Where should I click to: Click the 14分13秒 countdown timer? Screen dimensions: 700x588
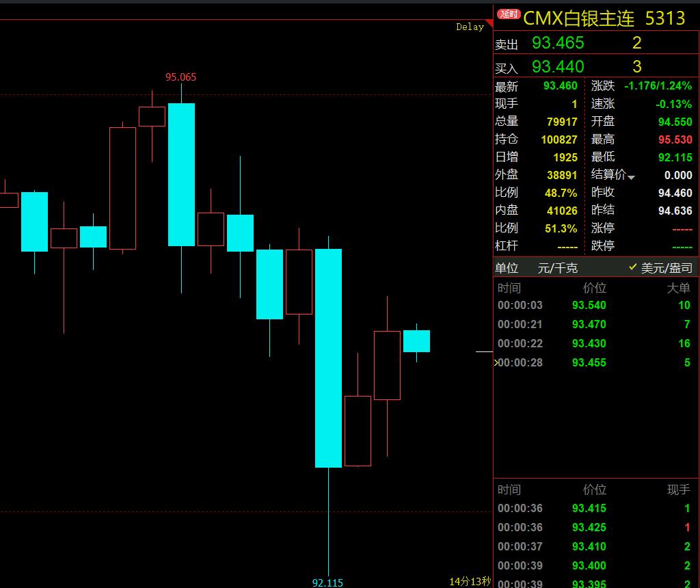pyautogui.click(x=470, y=581)
